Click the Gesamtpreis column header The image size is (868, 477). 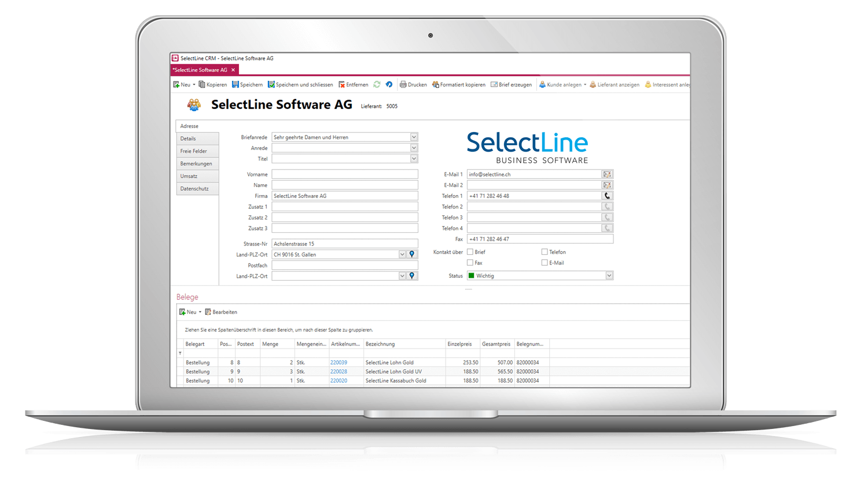(x=497, y=344)
